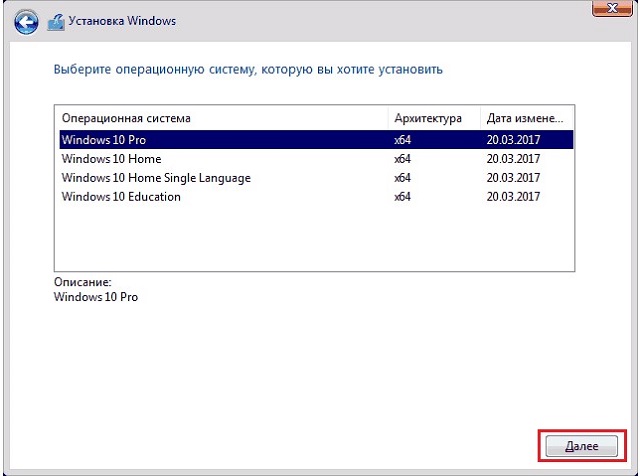640x476 pixels.
Task: Select the Windows 10 Education row
Action: pyautogui.click(x=316, y=196)
